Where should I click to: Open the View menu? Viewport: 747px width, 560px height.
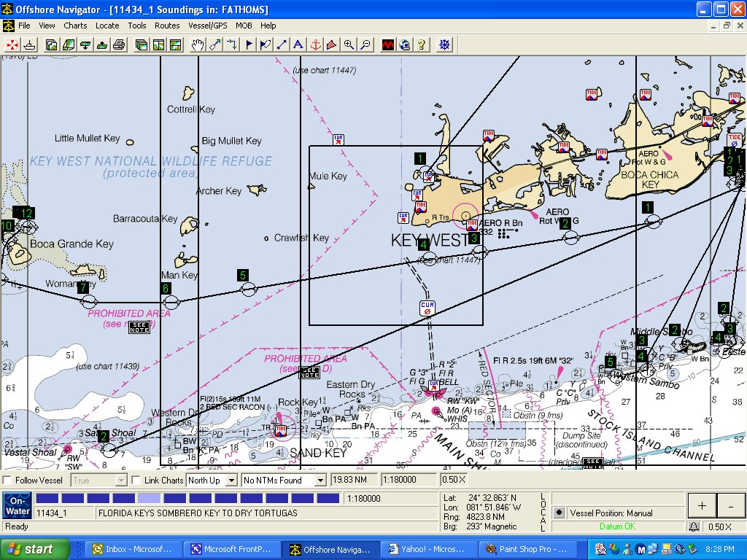pyautogui.click(x=47, y=26)
